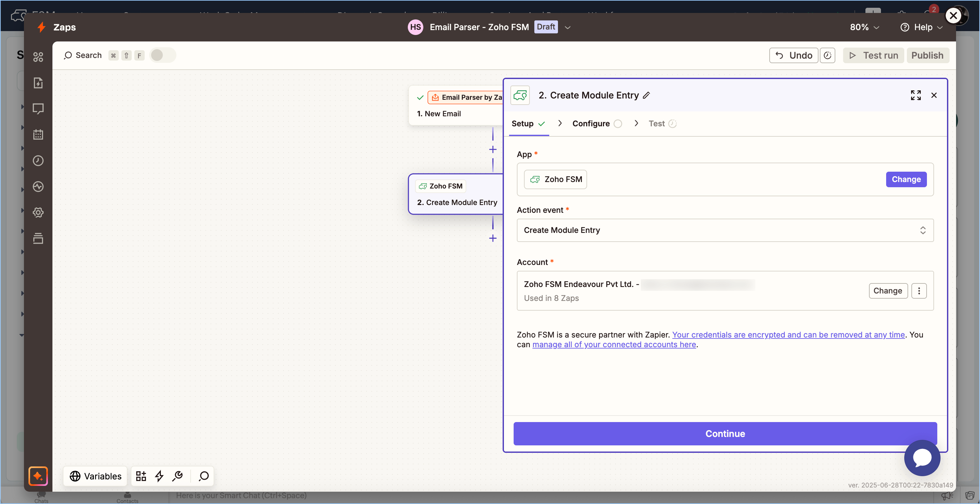This screenshot has width=980, height=504.
Task: Expand the Action event dropdown
Action: click(725, 230)
